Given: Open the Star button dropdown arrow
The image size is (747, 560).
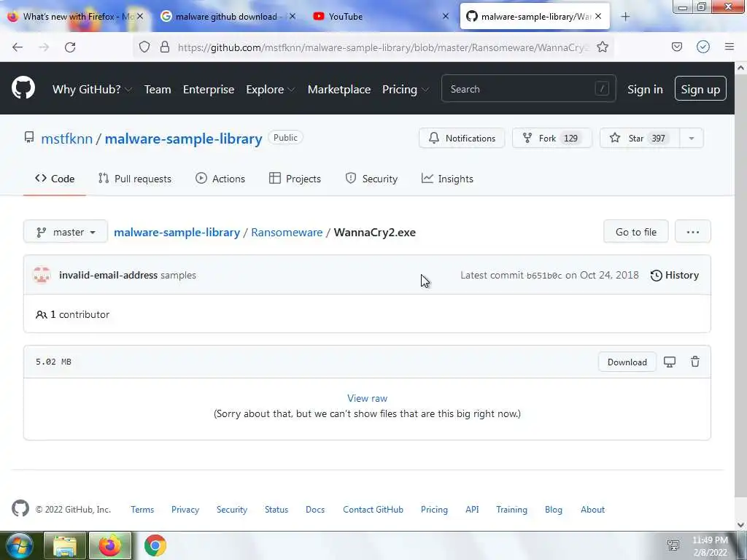Looking at the screenshot, I should tap(692, 138).
